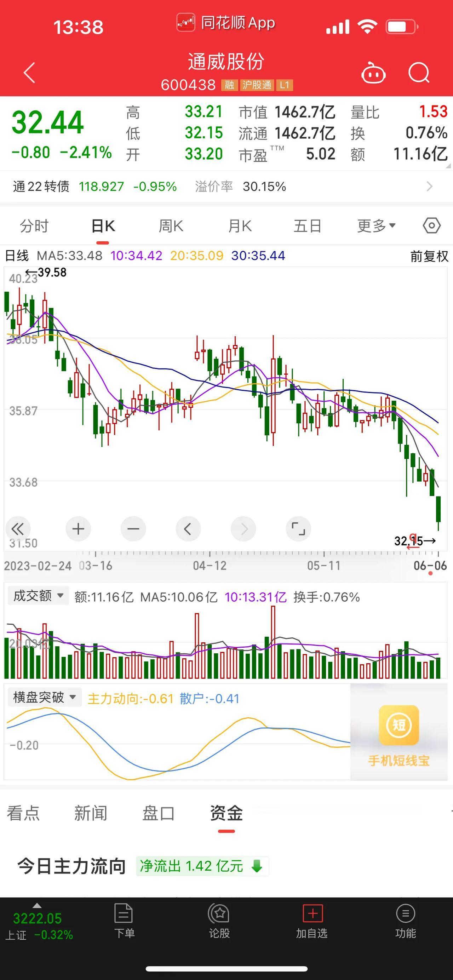Select the 五日 tab

(x=307, y=226)
